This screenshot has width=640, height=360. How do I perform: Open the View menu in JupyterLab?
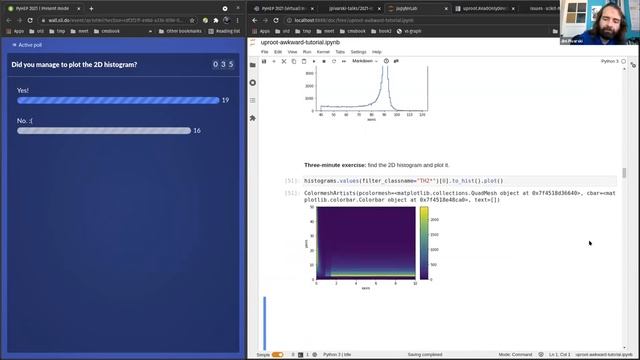tap(292, 52)
